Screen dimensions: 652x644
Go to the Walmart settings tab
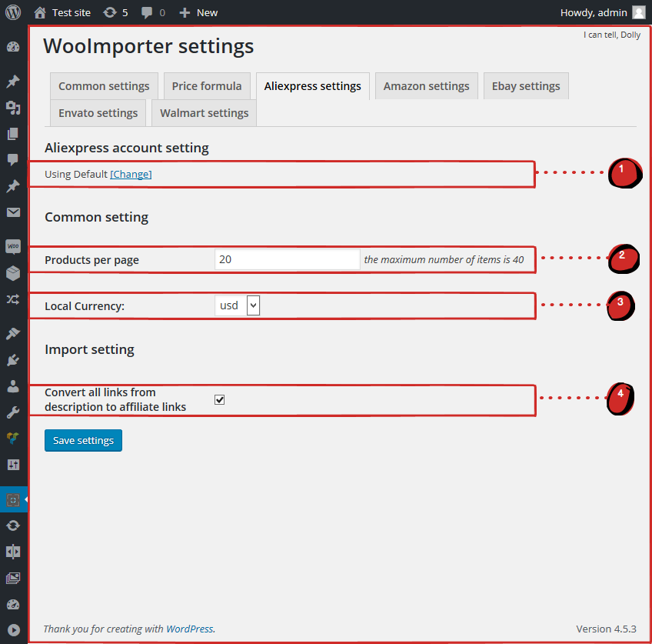coord(205,113)
